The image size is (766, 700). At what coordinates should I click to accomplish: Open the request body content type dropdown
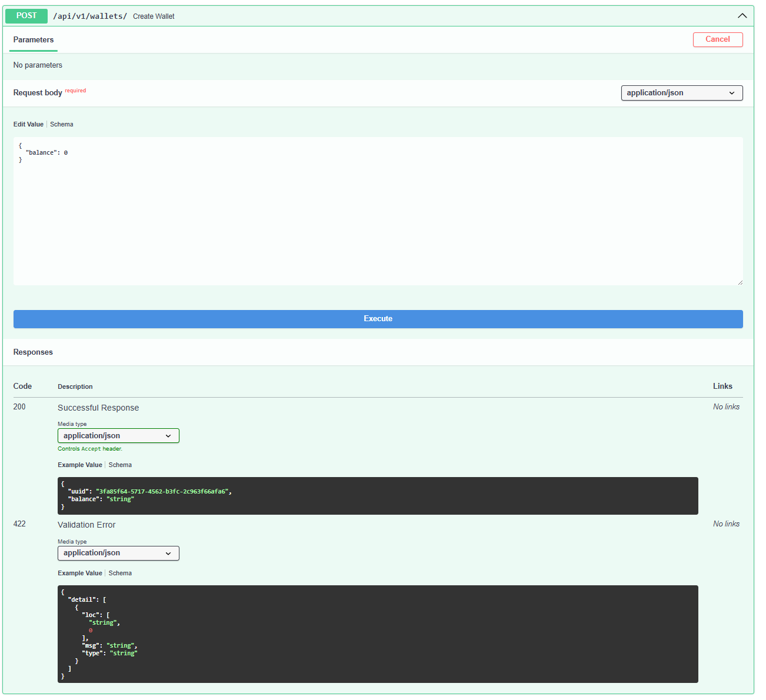(x=682, y=93)
